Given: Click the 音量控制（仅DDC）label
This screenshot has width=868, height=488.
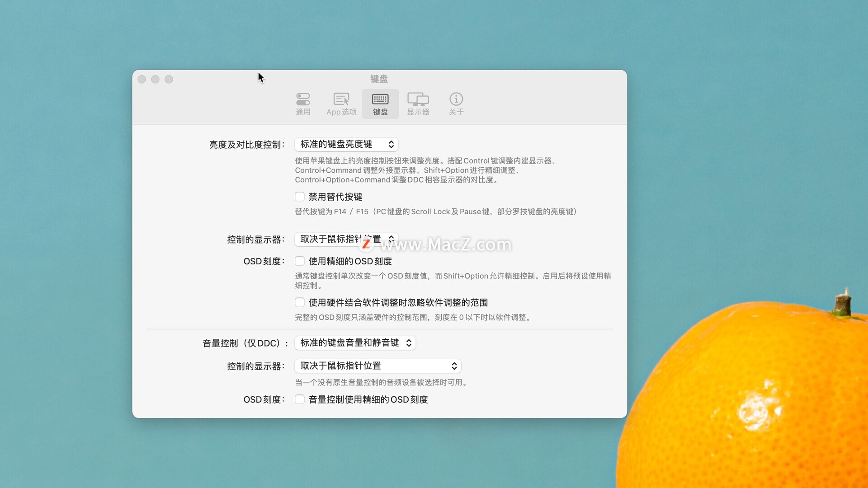Looking at the screenshot, I should 245,343.
